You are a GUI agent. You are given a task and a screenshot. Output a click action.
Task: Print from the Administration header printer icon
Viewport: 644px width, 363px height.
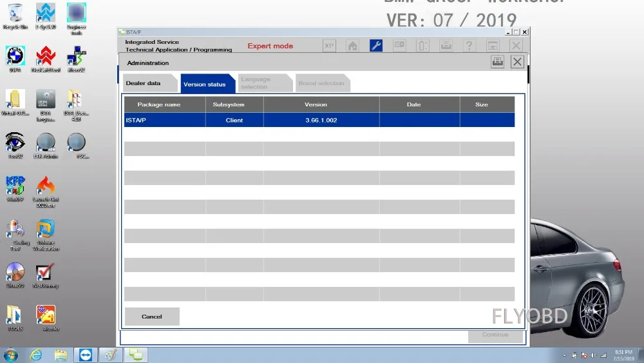[497, 62]
